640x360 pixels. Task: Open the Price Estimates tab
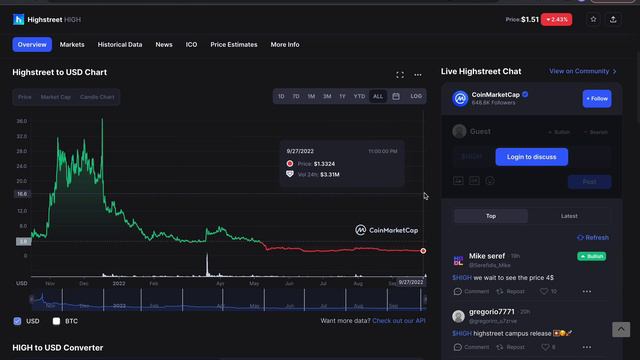234,44
